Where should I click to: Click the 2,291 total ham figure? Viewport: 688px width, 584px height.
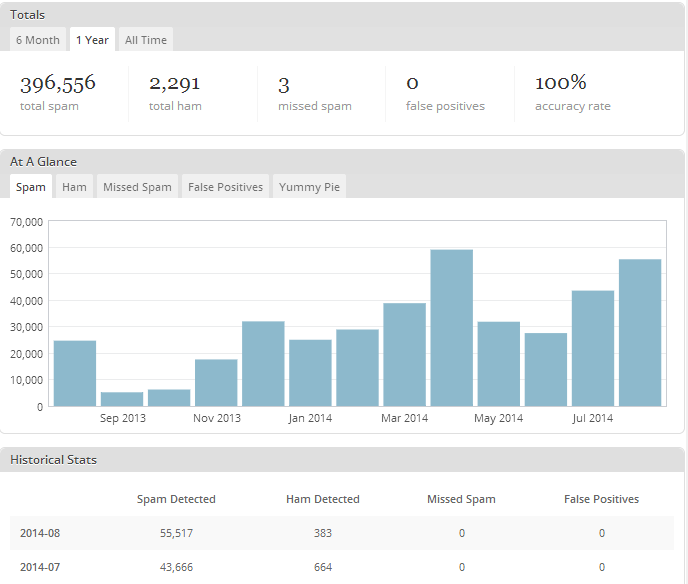pos(175,83)
